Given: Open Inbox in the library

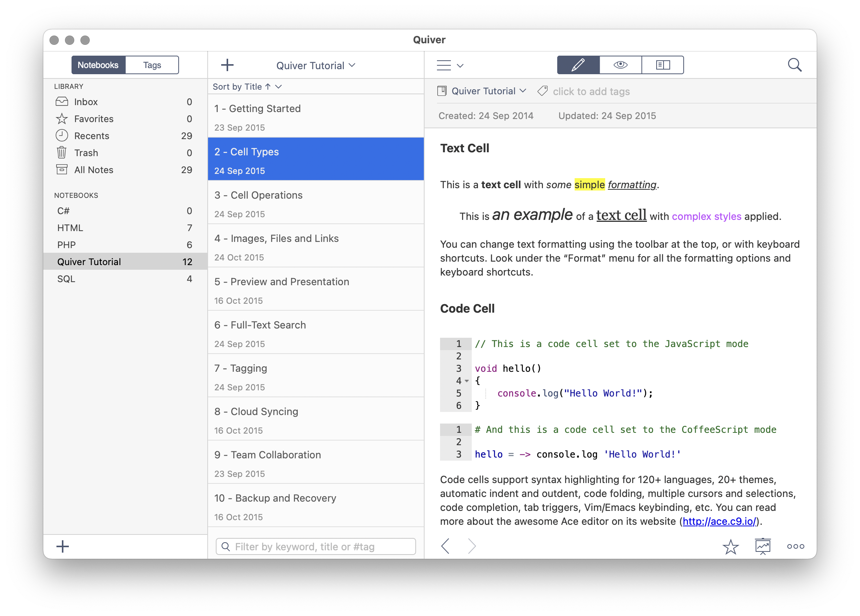Looking at the screenshot, I should 125,102.
